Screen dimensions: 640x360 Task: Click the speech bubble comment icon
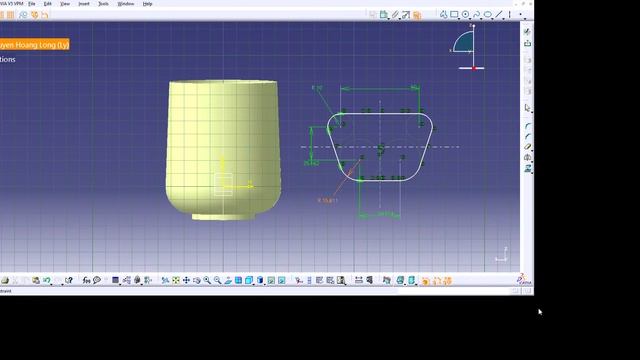(x=97, y=280)
